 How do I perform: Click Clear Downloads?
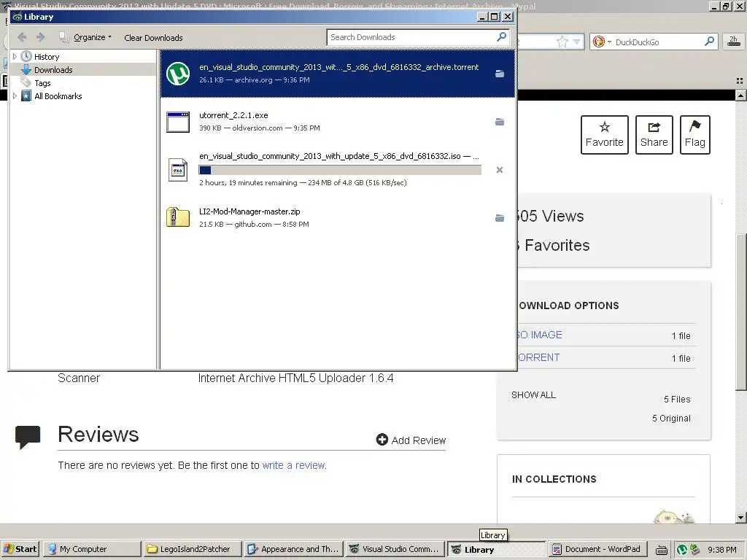point(153,38)
